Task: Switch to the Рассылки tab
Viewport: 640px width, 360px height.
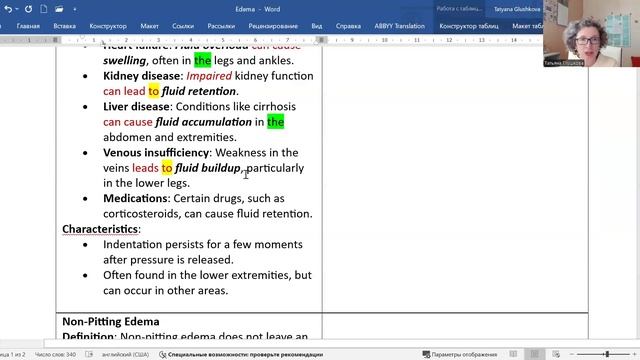Action: coord(221,26)
